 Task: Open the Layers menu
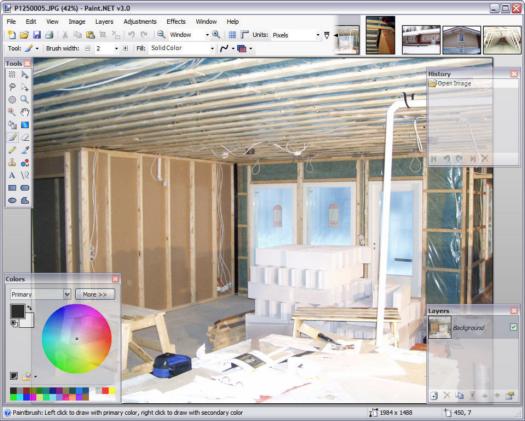click(x=104, y=21)
